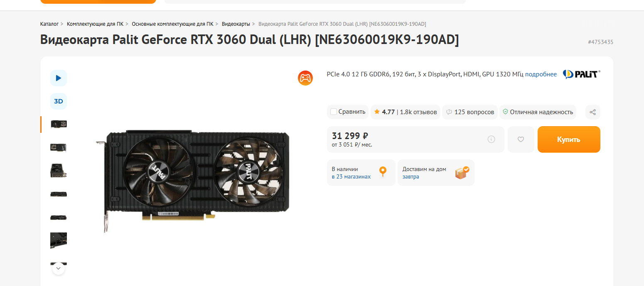Open price info icon
Screen dimensions: 644x286
(491, 139)
